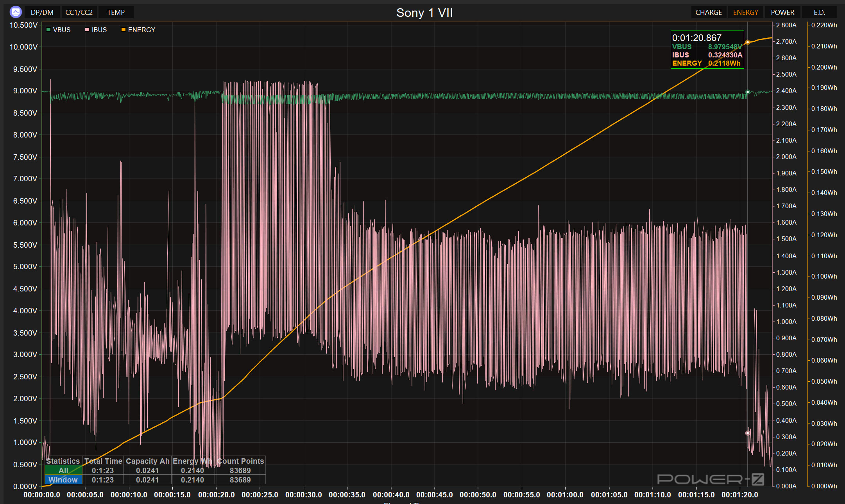Select the ENERGY tab

click(745, 13)
